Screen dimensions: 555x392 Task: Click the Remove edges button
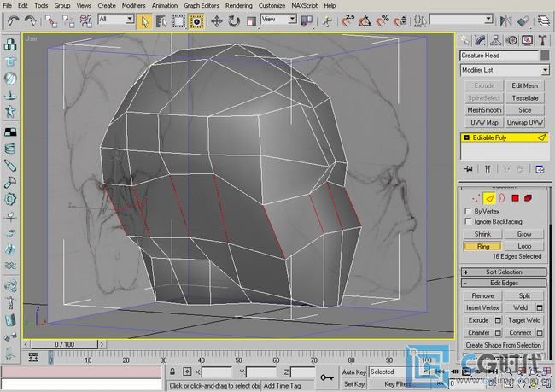pyautogui.click(x=482, y=295)
